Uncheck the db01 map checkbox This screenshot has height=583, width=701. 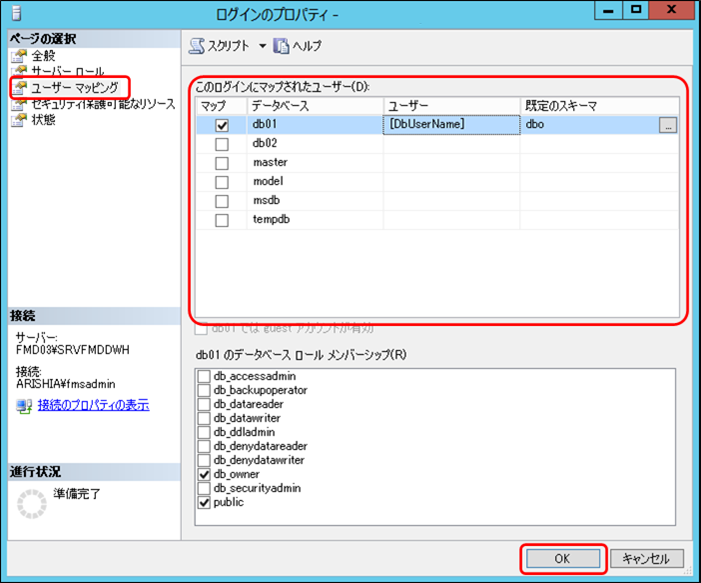[221, 125]
